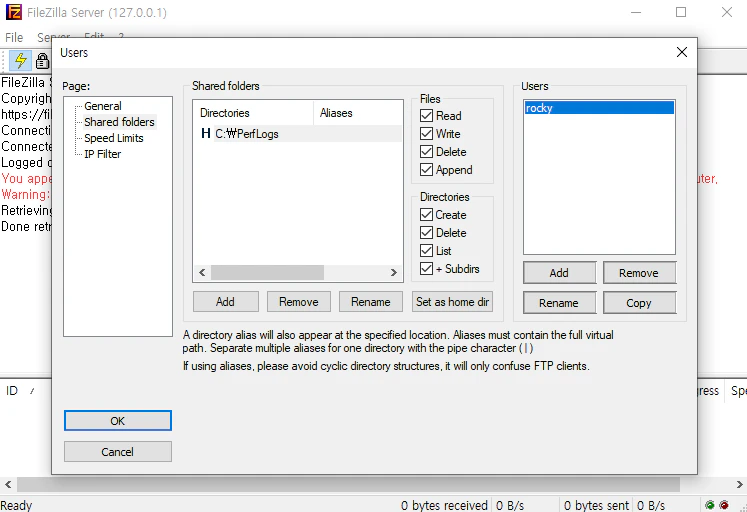Screen dimensions: 747x512
Task: Click Remove under Shared folders
Action: pyautogui.click(x=299, y=301)
